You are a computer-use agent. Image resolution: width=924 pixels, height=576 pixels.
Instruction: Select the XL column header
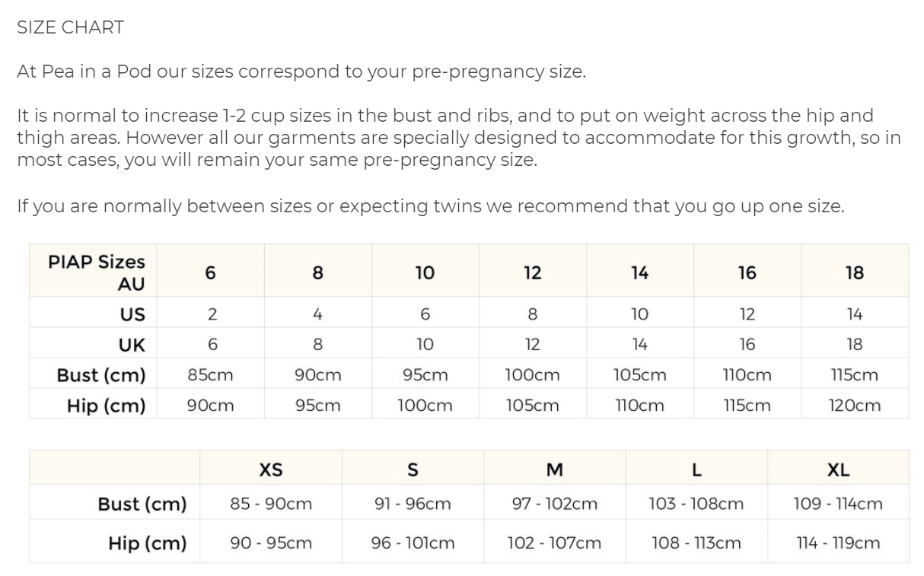coord(838,470)
